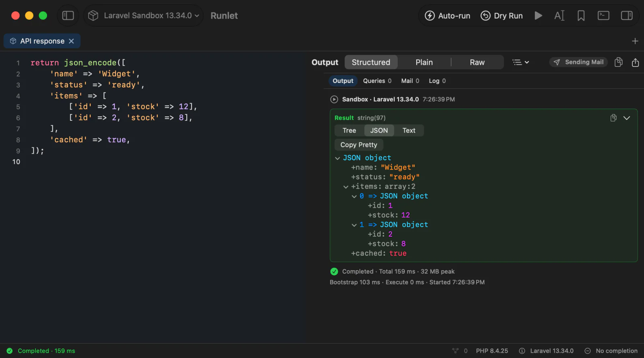Open the Log sub-tab

pos(437,81)
